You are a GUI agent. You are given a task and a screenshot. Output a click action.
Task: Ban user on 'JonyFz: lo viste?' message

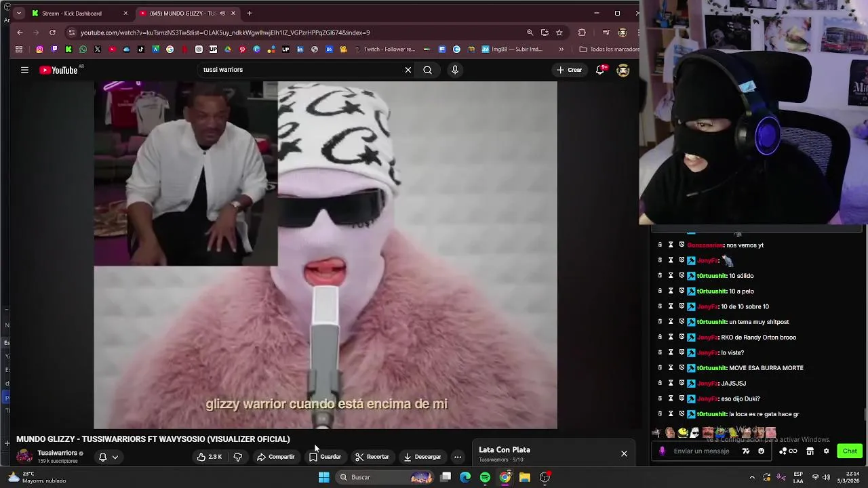click(x=682, y=352)
